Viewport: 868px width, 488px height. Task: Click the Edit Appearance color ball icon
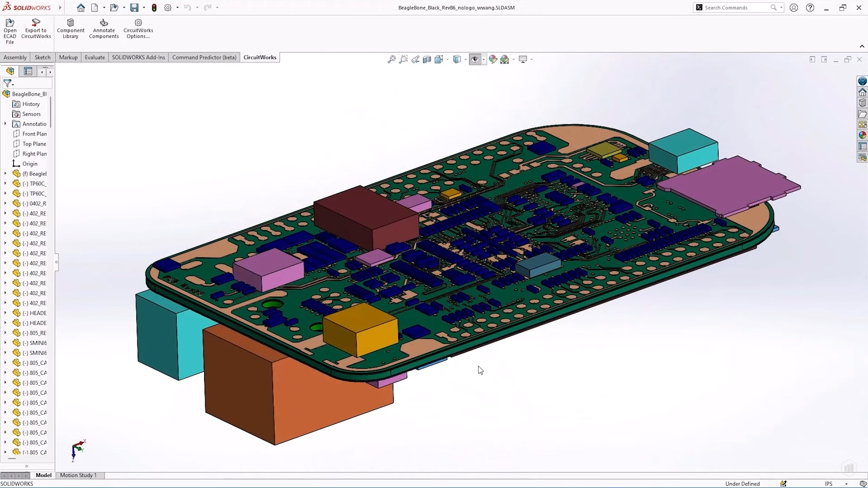pos(493,59)
